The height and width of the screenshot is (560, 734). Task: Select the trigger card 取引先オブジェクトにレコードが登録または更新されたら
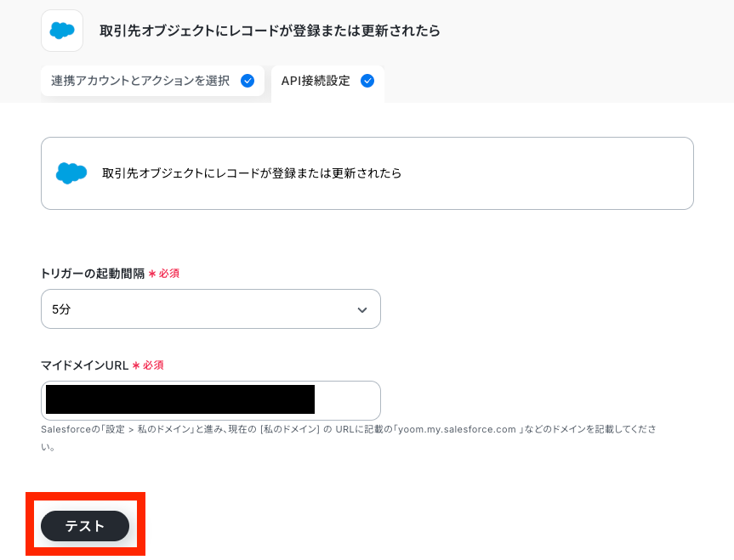tap(367, 173)
